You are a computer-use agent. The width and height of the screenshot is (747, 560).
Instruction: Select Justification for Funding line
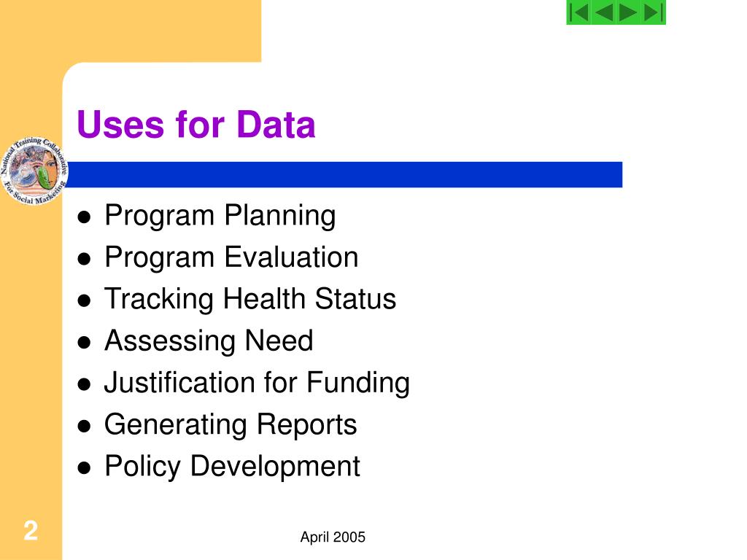coord(257,383)
